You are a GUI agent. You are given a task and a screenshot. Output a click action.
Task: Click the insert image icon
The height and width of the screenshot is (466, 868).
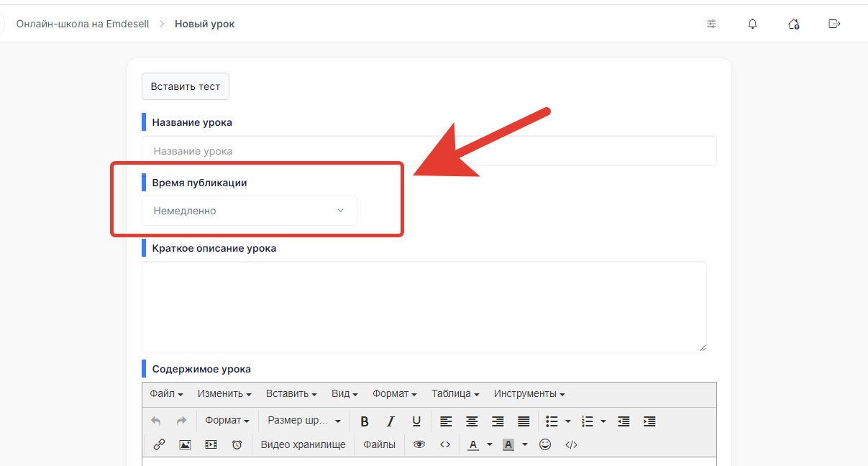pos(185,444)
